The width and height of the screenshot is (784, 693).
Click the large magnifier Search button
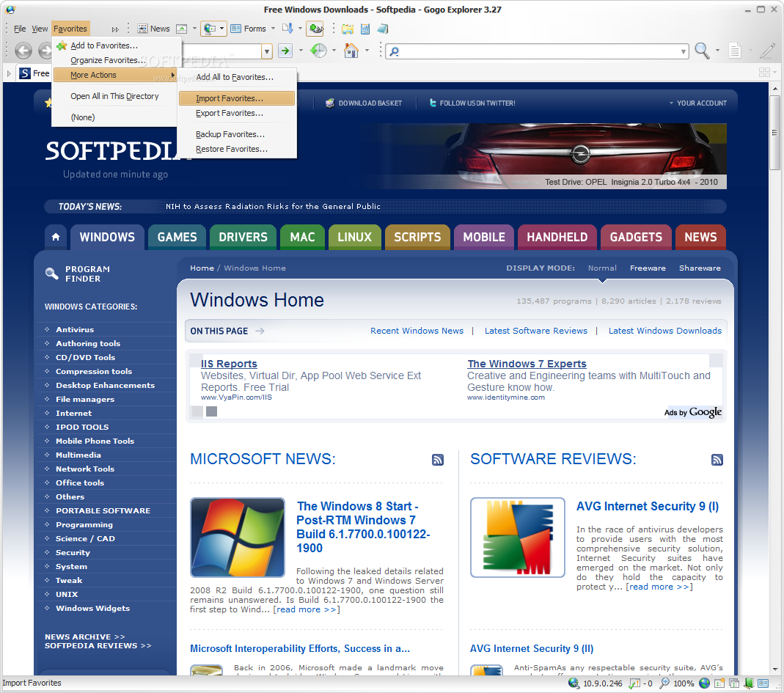point(703,51)
